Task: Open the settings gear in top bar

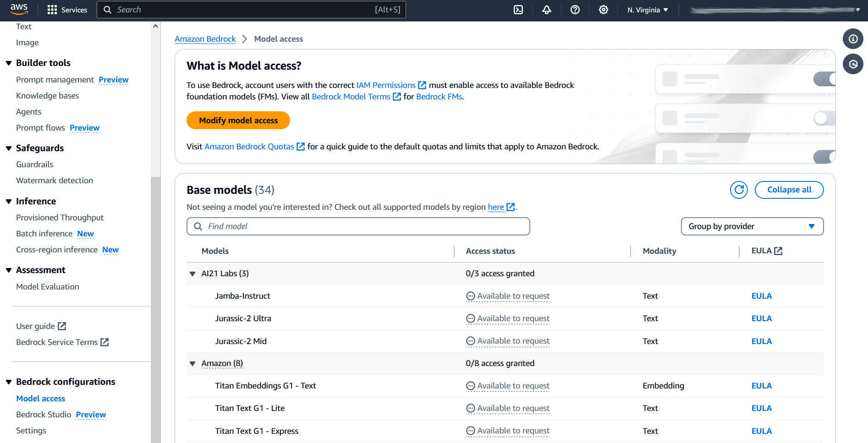Action: [604, 10]
